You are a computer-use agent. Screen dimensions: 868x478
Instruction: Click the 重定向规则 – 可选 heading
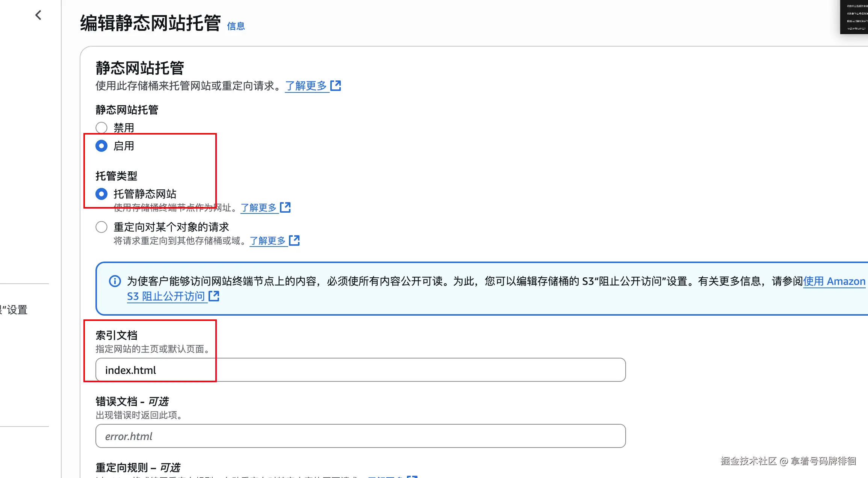[138, 467]
